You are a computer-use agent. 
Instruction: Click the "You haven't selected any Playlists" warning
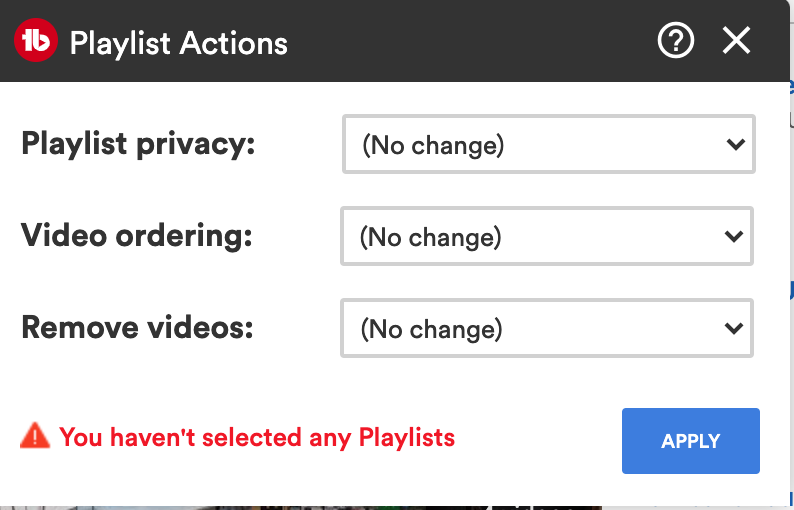(257, 437)
